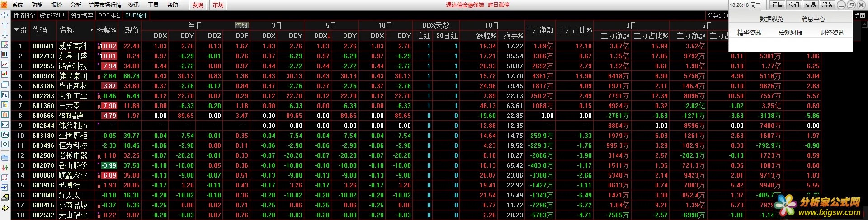Select the stock row 威孚高科

coord(73,46)
